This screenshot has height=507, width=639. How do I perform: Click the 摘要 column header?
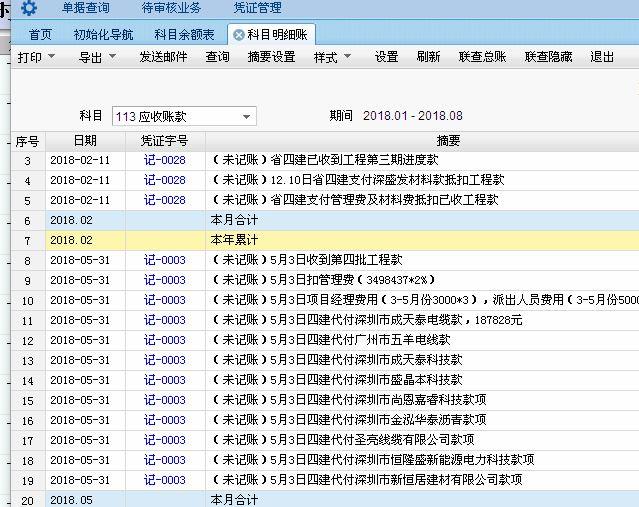point(448,141)
